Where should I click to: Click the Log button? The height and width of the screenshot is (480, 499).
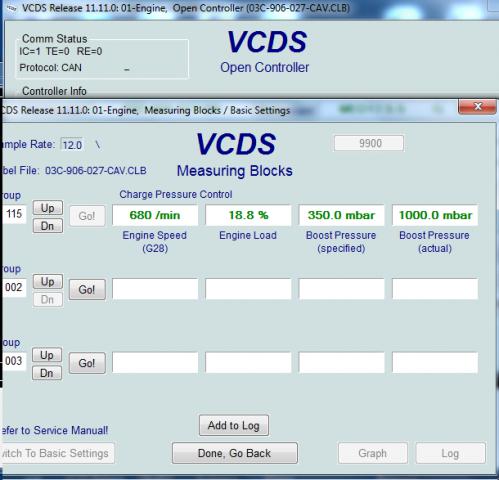450,453
